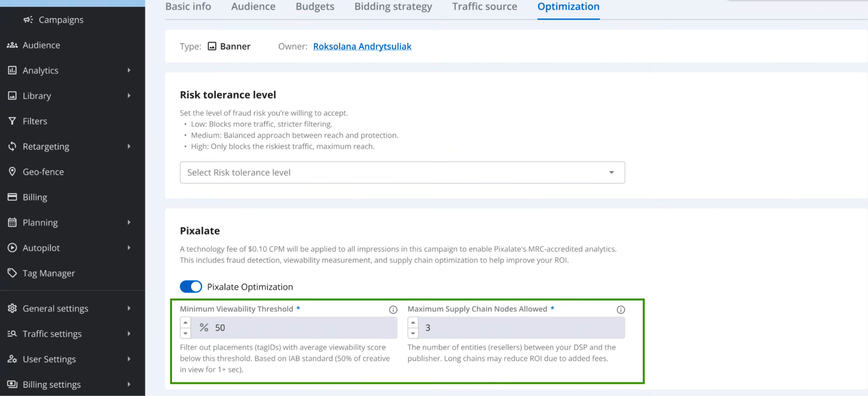Click the Analytics chart icon
Viewport: 868px width, 396px height.
coord(12,70)
